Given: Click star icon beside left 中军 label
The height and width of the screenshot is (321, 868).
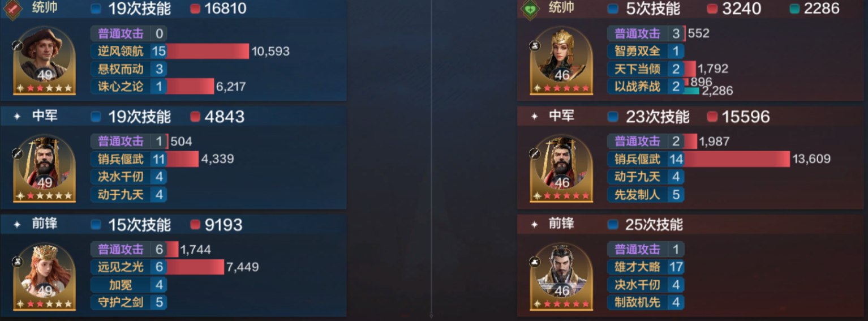Looking at the screenshot, I should tap(17, 116).
